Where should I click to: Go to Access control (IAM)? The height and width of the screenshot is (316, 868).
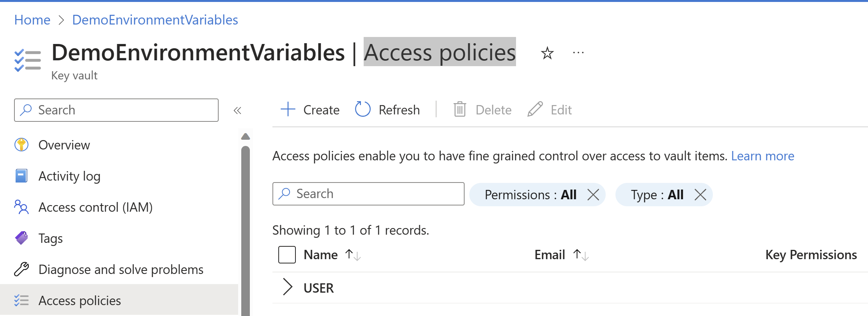click(95, 207)
